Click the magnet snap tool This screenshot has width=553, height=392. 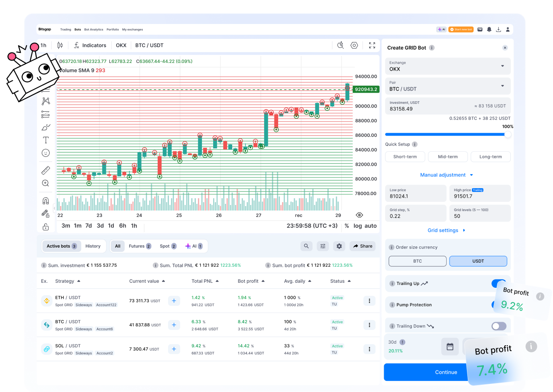click(x=46, y=201)
